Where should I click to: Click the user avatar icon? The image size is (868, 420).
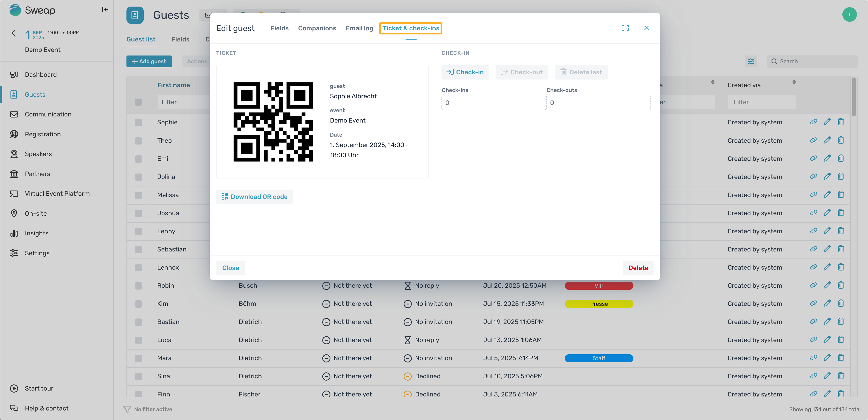(x=849, y=14)
